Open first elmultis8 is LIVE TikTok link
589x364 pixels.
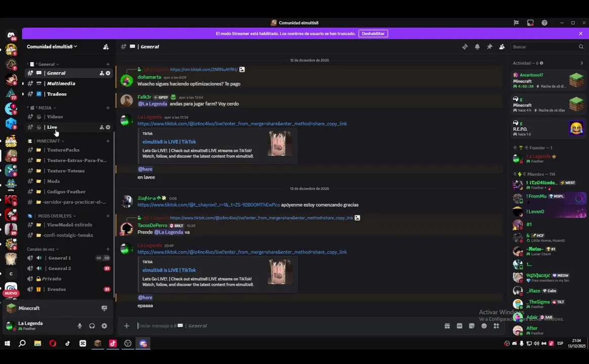coord(169,142)
